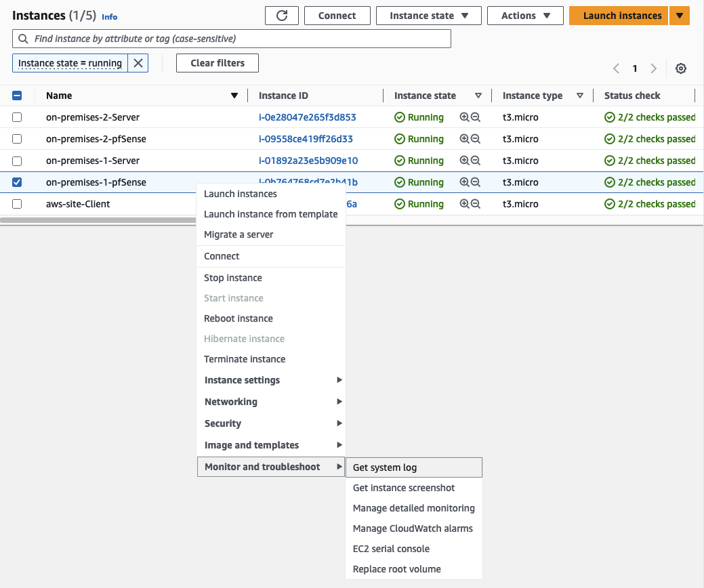
Task: Click zoom in icon on aws-site-Client row
Action: pyautogui.click(x=464, y=204)
